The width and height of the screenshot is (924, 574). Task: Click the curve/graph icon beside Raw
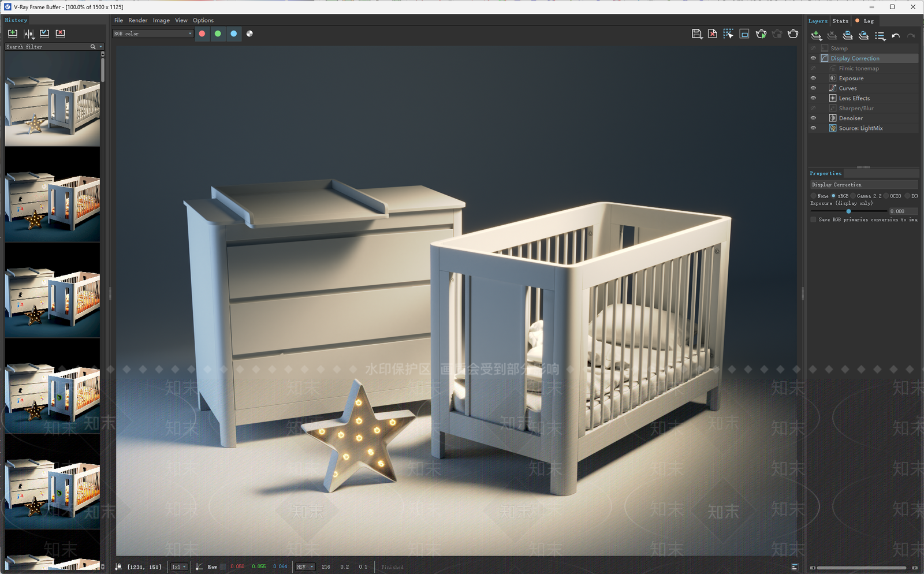tap(199, 566)
